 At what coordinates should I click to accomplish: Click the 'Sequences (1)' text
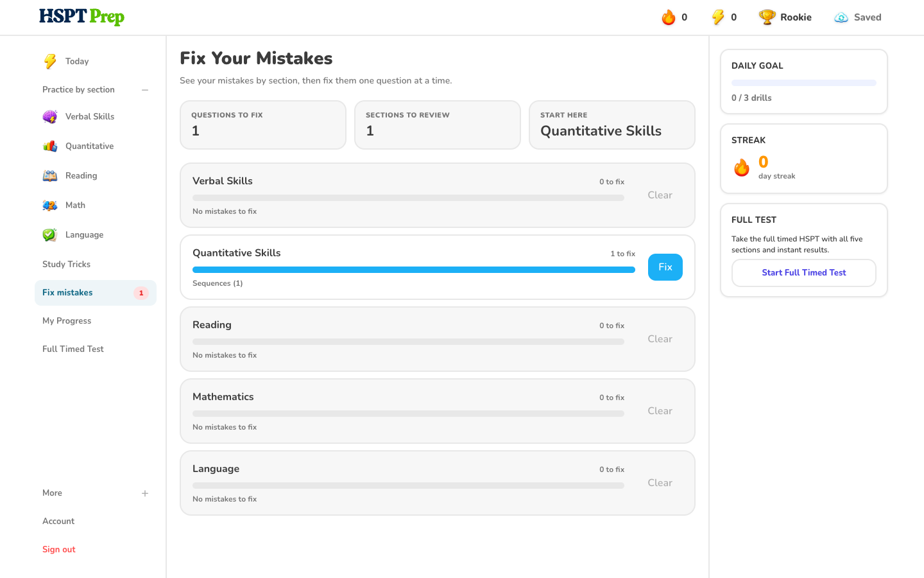[218, 283]
